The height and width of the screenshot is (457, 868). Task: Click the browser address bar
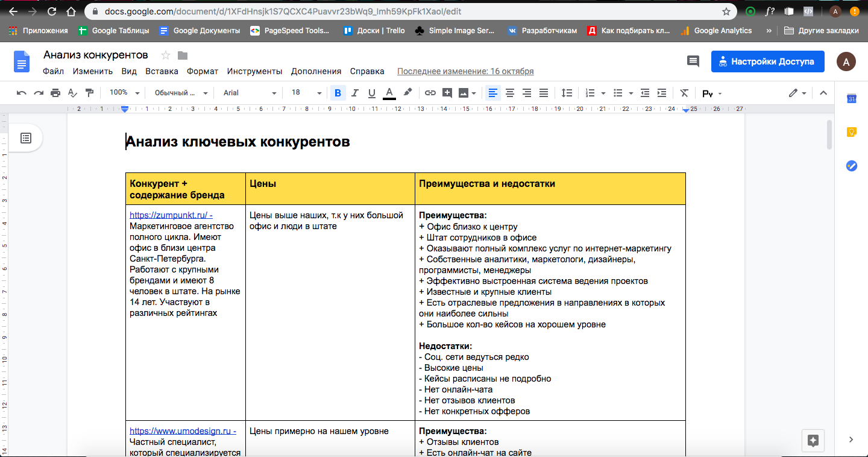[x=410, y=11]
